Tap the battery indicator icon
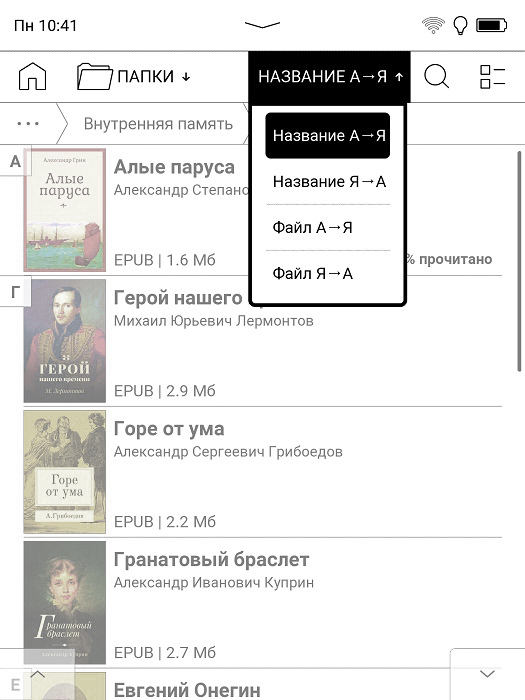 pyautogui.click(x=492, y=25)
